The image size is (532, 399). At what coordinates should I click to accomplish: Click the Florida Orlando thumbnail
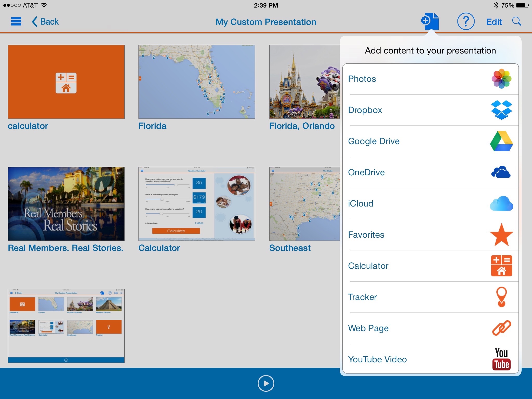(x=302, y=82)
